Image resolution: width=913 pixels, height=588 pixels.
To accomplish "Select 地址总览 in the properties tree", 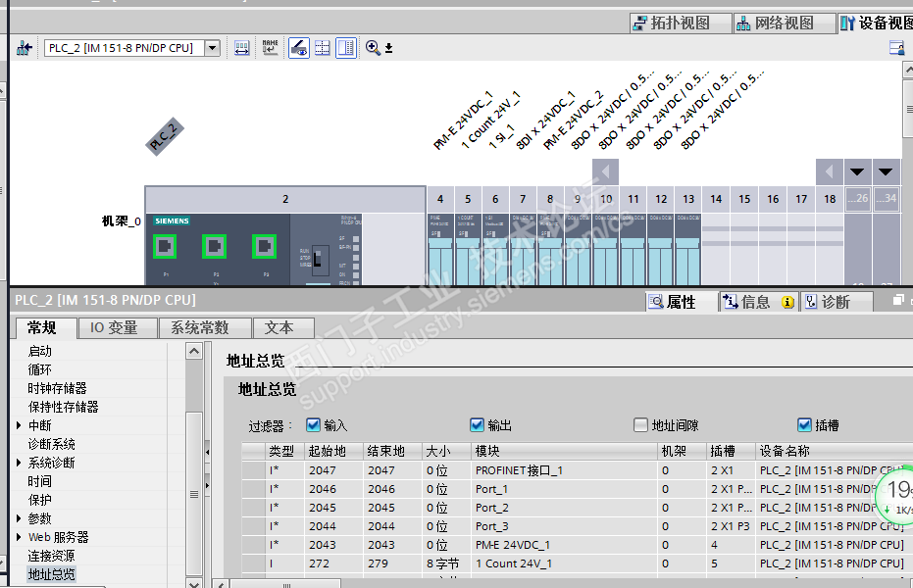I will [x=52, y=574].
